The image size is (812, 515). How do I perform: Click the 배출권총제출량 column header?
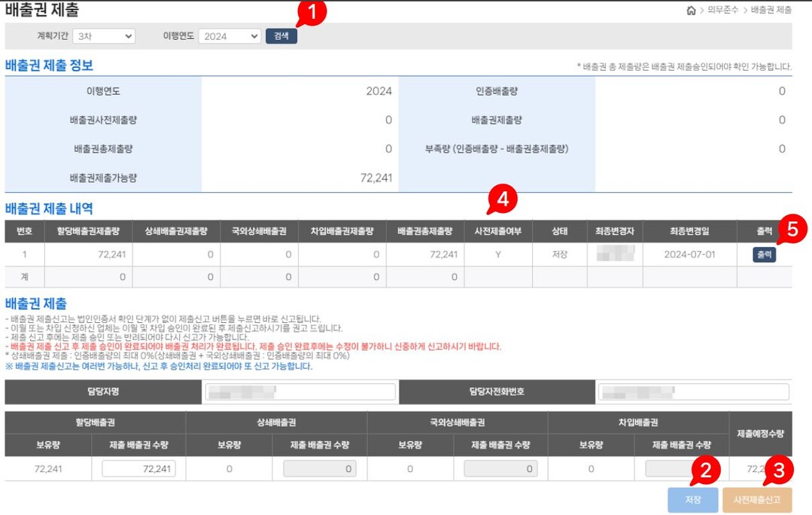click(425, 232)
